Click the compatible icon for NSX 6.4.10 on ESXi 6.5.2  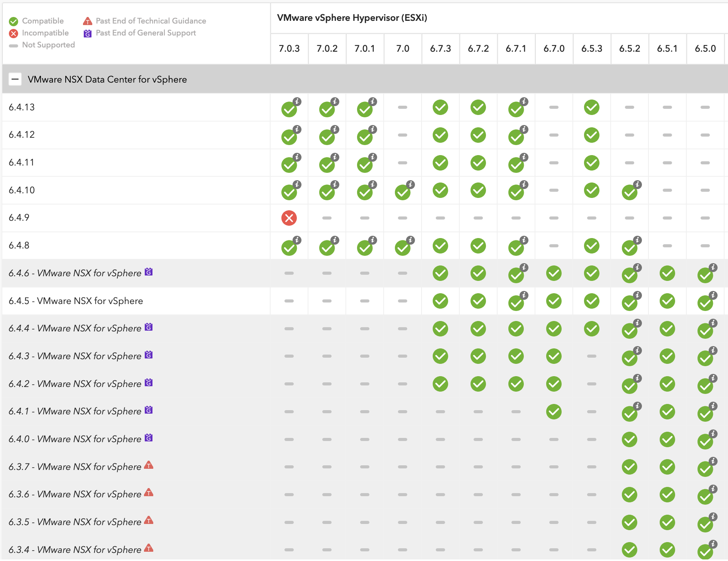tap(630, 192)
